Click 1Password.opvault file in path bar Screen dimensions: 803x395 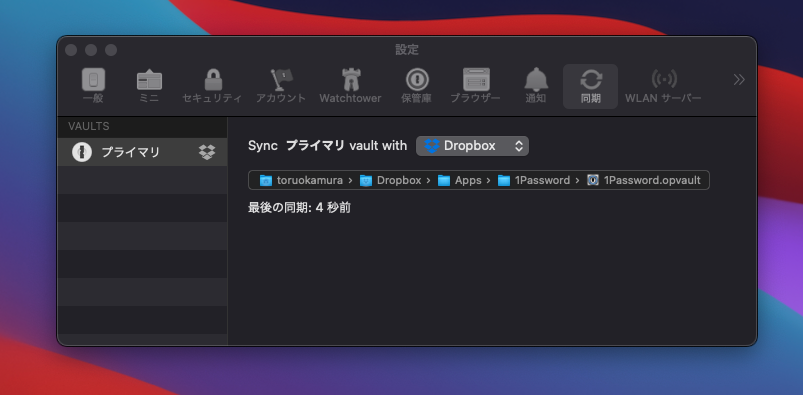[x=643, y=180]
